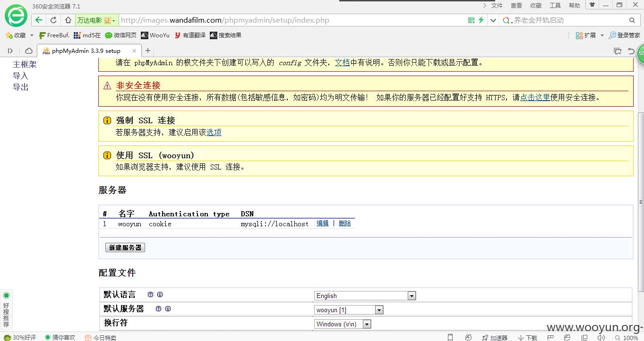Open the FreeBuf. bookmark
Screen dimensions: 644x341
54,35
